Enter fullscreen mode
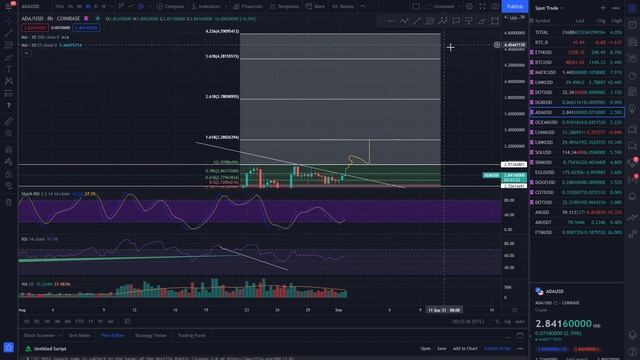 click(482, 6)
